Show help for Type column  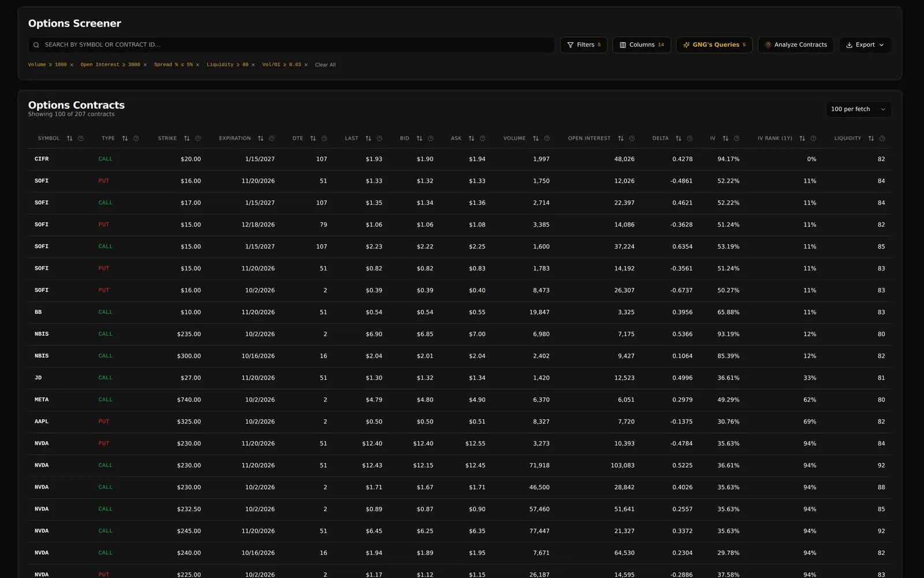coord(136,139)
